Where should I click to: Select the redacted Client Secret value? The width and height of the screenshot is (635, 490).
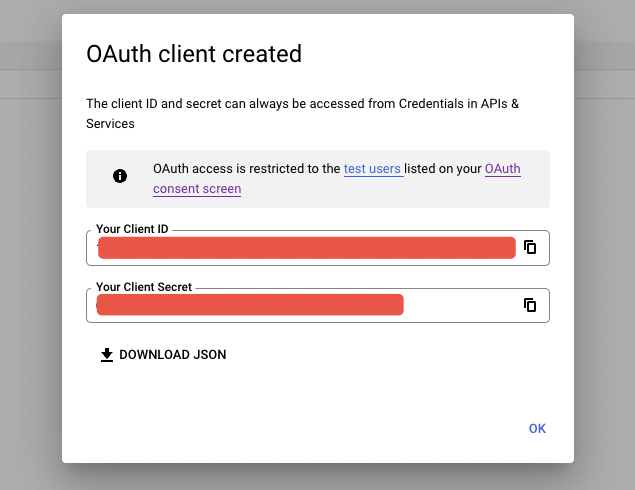click(x=250, y=305)
